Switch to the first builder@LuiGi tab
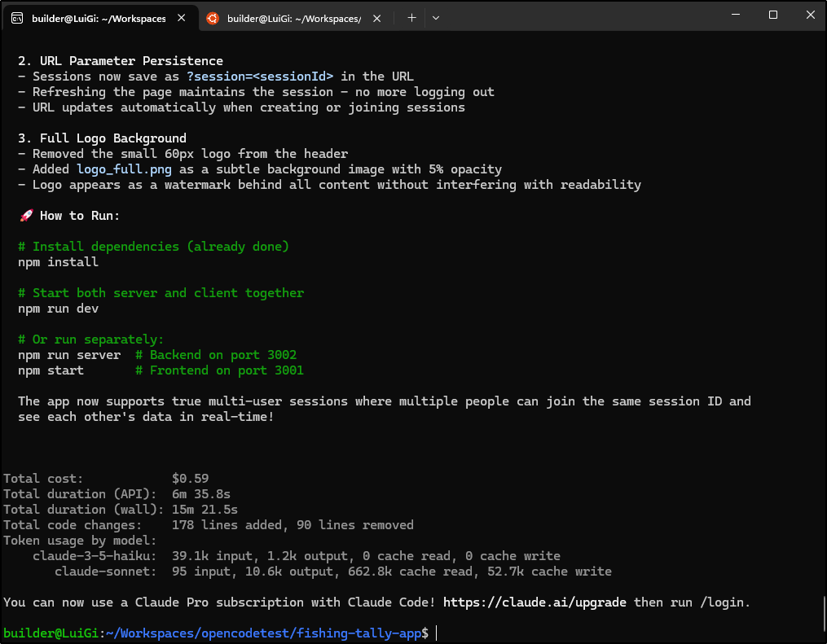Viewport: 827px width, 644px height. pyautogui.click(x=99, y=19)
